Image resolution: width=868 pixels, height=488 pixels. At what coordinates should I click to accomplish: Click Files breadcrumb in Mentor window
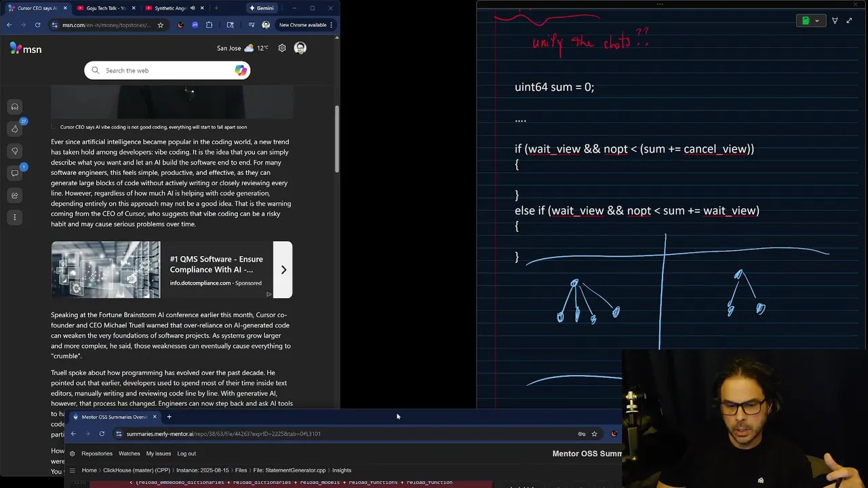(x=241, y=470)
